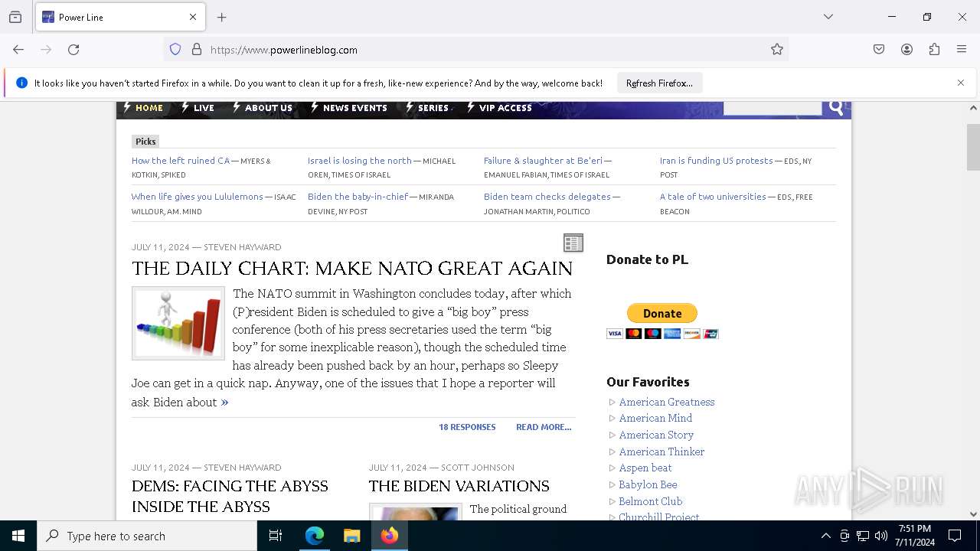The width and height of the screenshot is (980, 551).
Task: Reload the current page
Action: (x=73, y=50)
